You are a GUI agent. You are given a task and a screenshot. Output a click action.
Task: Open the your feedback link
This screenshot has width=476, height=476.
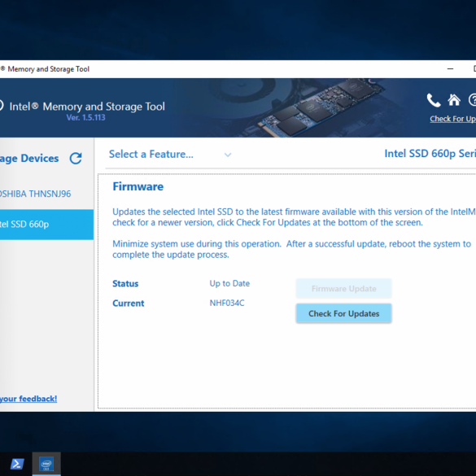tap(28, 399)
